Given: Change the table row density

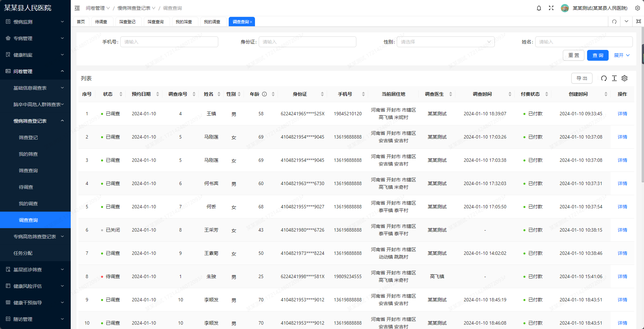Looking at the screenshot, I should click(x=614, y=78).
